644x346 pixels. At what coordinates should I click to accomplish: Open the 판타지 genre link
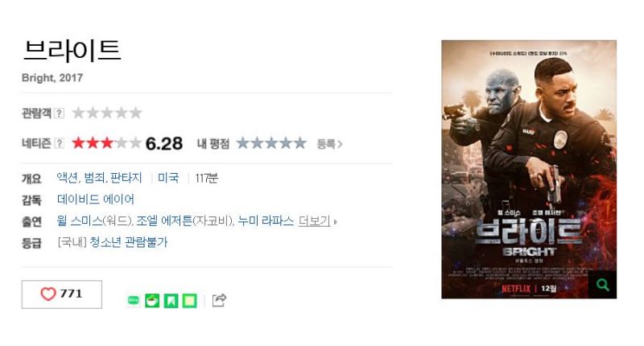click(126, 178)
